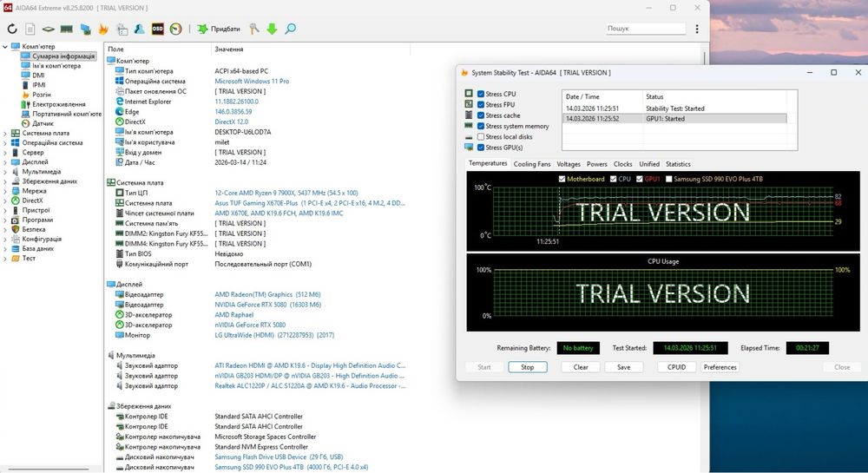Click the Придбати purchase button
Viewport: 868px width, 473px height.
(x=220, y=29)
